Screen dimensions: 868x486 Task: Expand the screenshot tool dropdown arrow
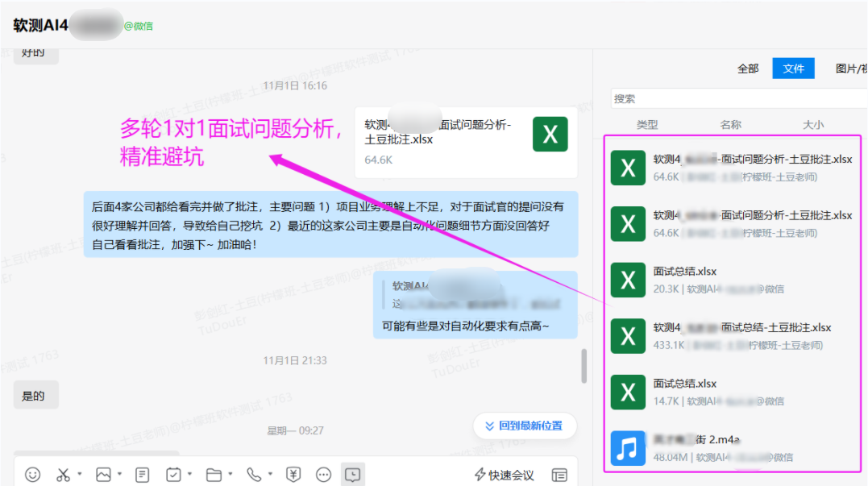[x=79, y=475]
